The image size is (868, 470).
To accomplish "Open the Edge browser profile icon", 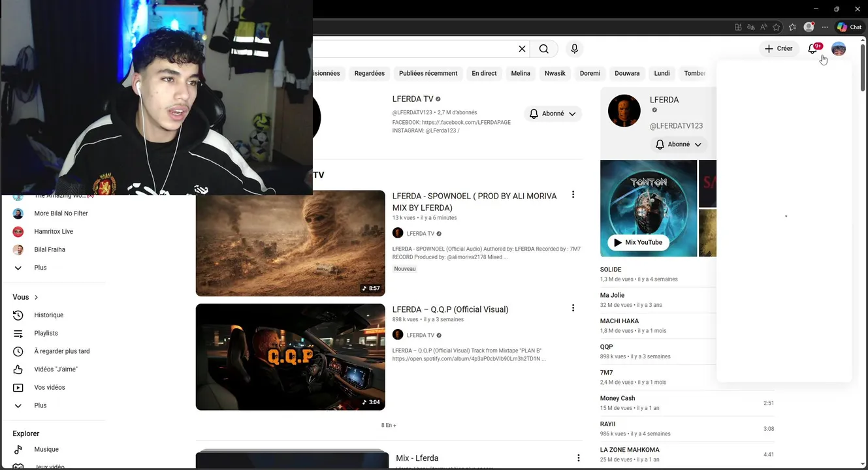I will click(x=809, y=27).
